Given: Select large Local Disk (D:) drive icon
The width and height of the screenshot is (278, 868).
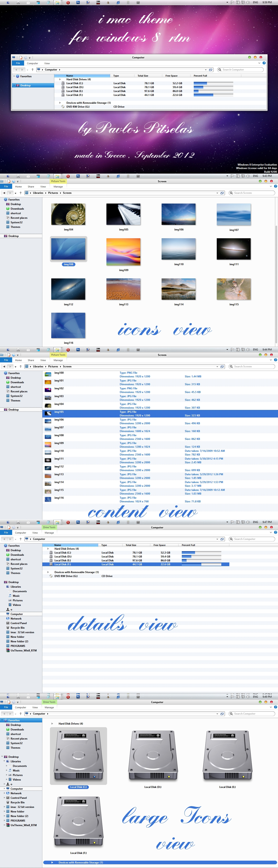Looking at the screenshot, I should pyautogui.click(x=153, y=755).
